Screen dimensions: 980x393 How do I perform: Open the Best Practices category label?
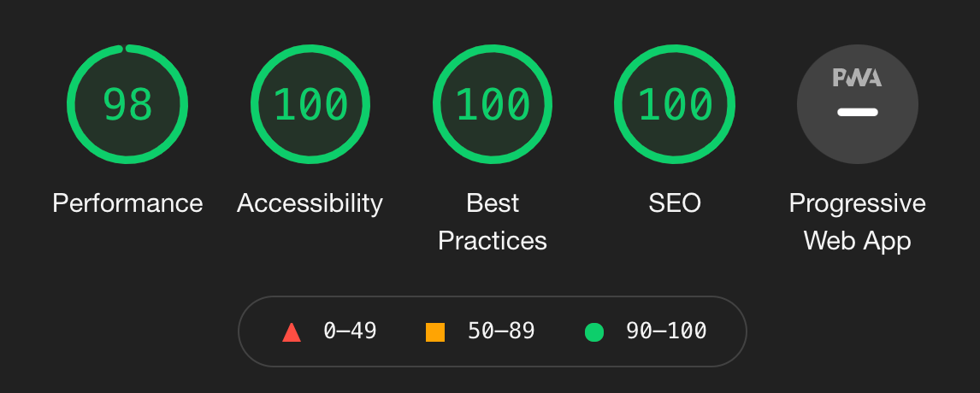point(493,222)
